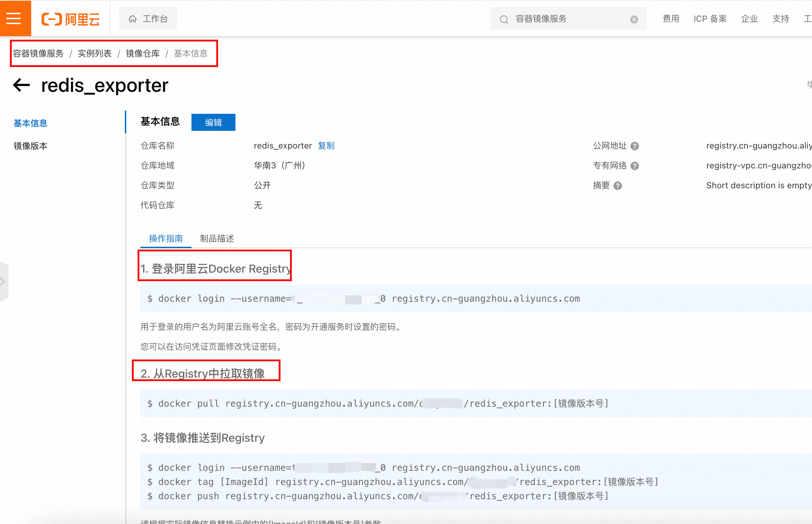
Task: Expand the collapsed left side panel handle
Action: coord(4,281)
